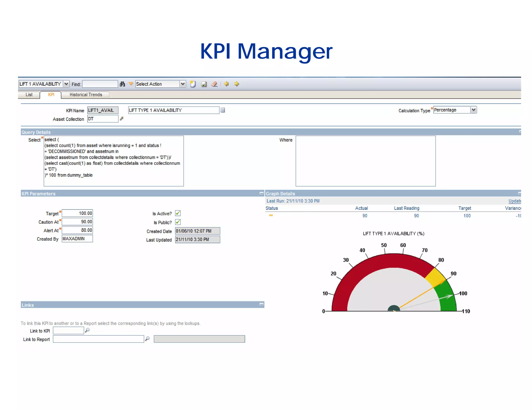Click the Actual column header
The width and height of the screenshot is (532, 411).
click(x=361, y=208)
